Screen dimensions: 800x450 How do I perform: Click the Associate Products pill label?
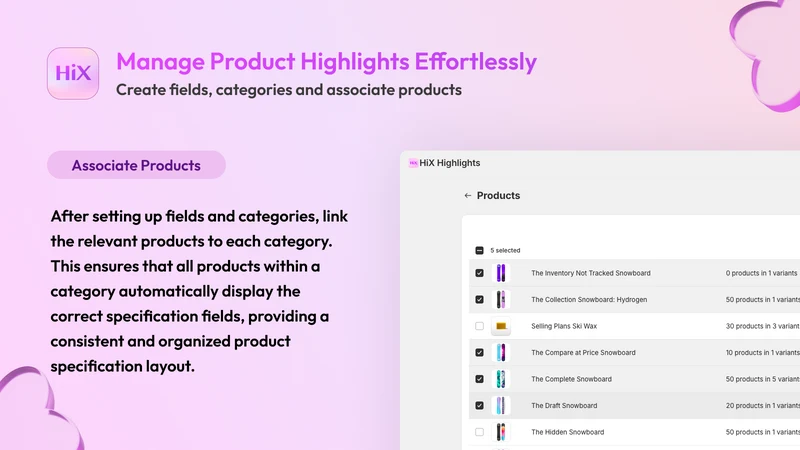point(136,165)
